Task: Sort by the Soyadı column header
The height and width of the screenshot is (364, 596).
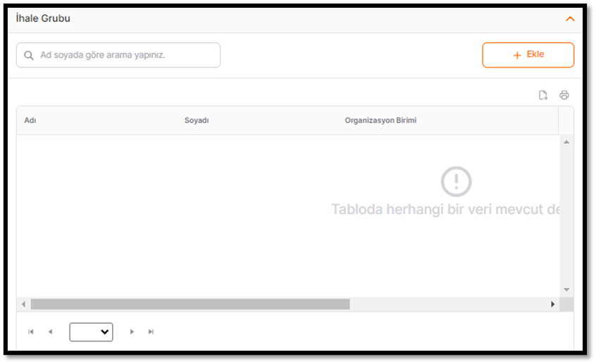Action: 197,120
